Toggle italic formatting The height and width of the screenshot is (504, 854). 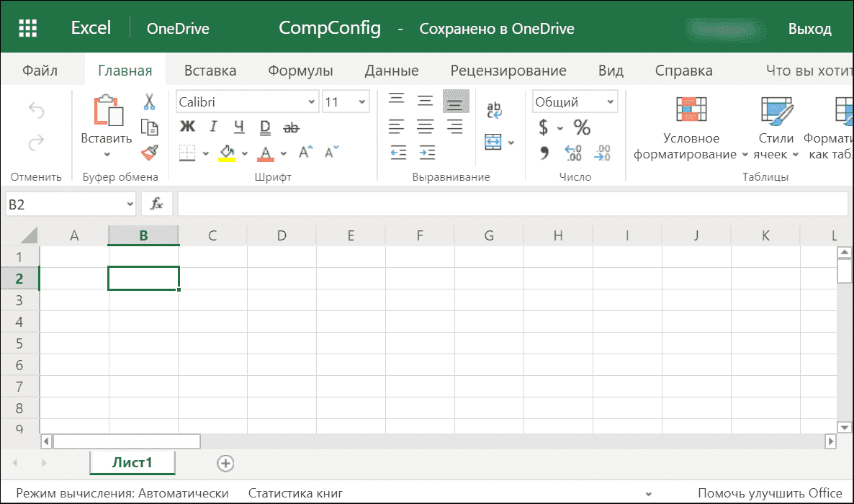click(x=213, y=127)
